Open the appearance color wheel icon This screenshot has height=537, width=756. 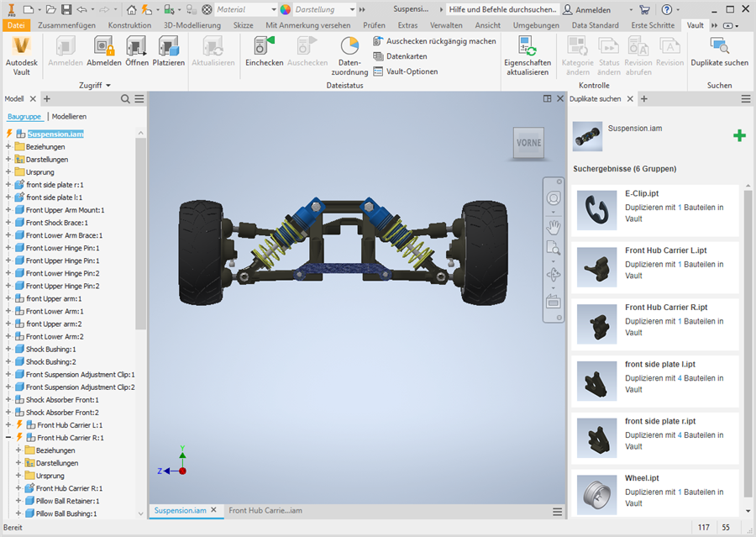coord(286,9)
